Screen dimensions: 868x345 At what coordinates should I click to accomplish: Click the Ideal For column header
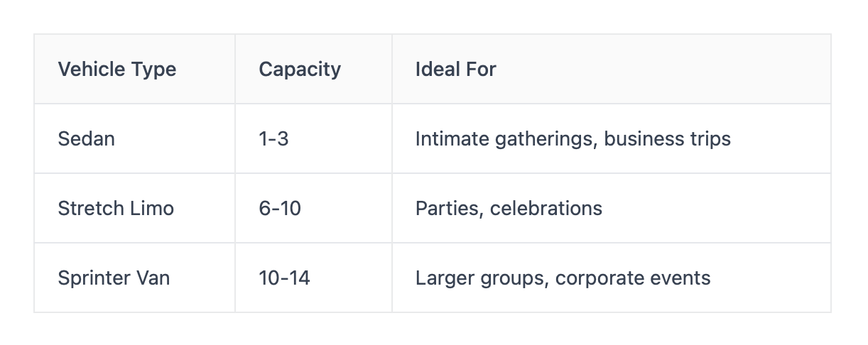455,70
